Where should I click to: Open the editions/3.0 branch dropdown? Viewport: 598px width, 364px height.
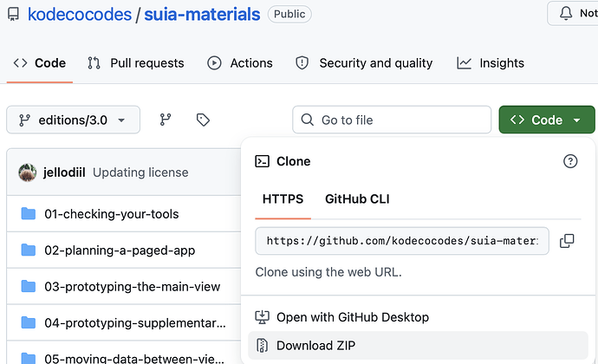coord(73,120)
